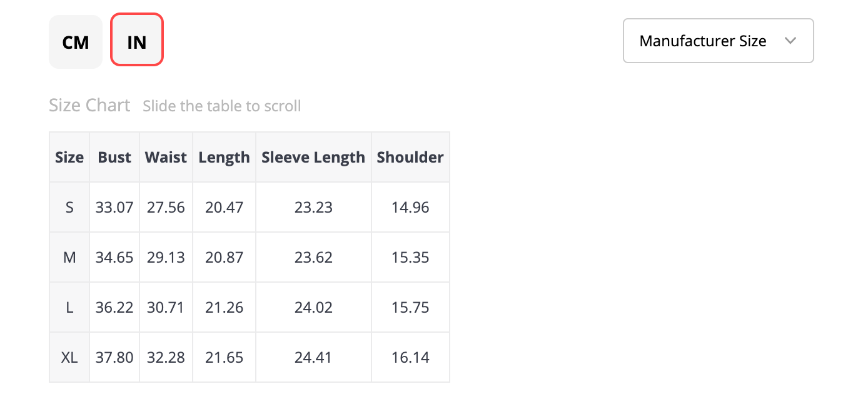Click the Bust column header
Image resolution: width=868 pixels, height=394 pixels.
coord(114,157)
